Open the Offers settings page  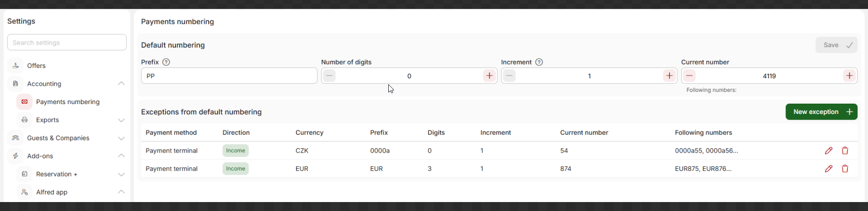[x=36, y=66]
